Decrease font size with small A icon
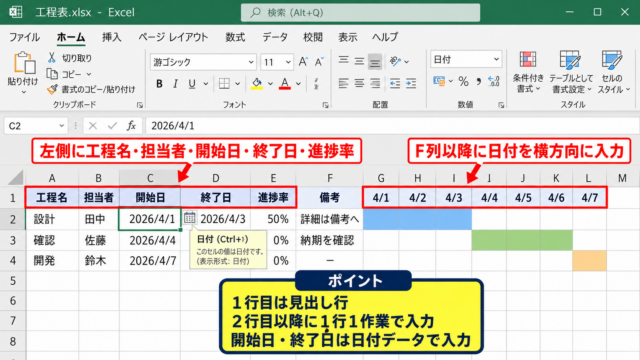This screenshot has height=360, width=640. click(319, 62)
